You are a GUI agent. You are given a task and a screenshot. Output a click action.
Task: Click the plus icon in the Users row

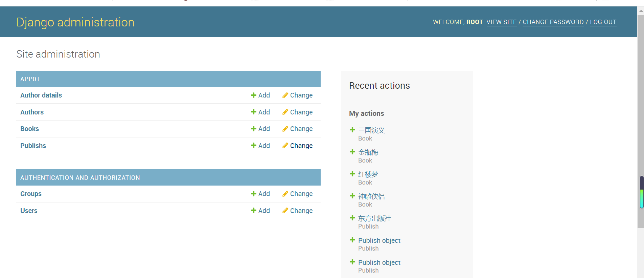coord(253,211)
